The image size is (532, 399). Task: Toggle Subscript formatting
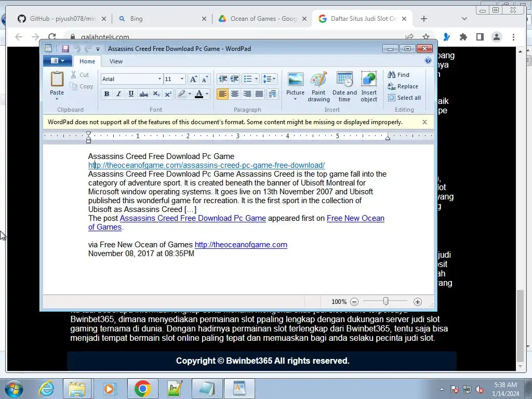pyautogui.click(x=156, y=94)
